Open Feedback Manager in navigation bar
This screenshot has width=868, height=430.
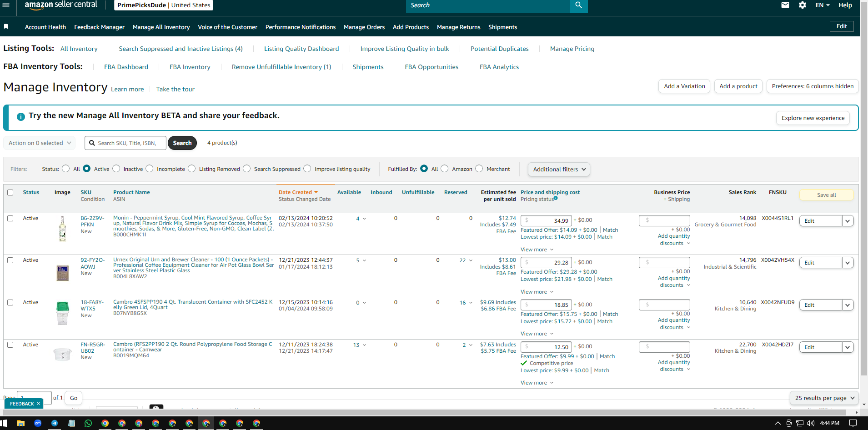(x=99, y=27)
